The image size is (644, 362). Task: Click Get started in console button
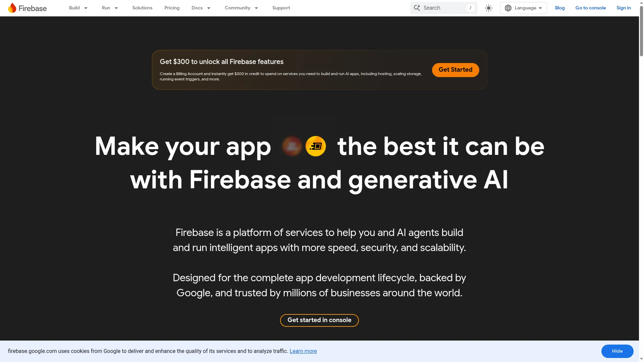319,320
